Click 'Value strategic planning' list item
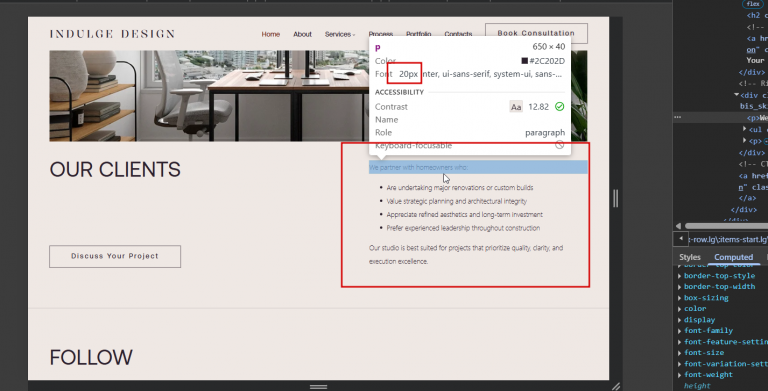 [456, 201]
